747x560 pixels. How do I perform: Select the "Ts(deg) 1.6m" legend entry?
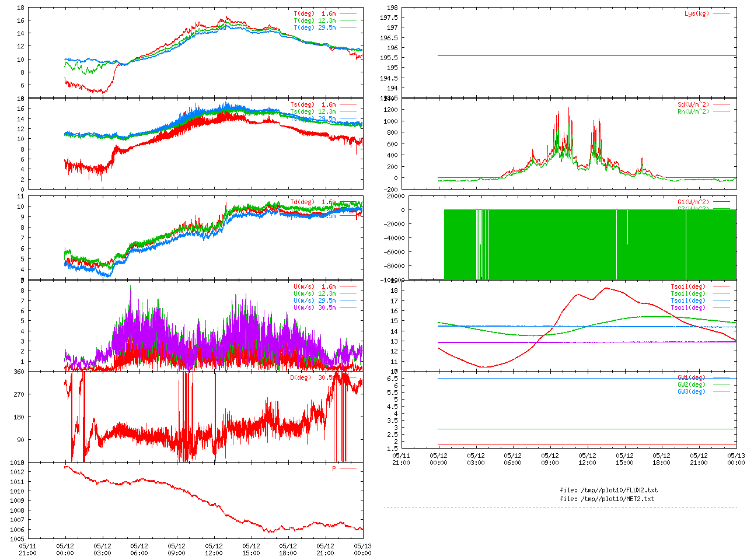(x=313, y=104)
